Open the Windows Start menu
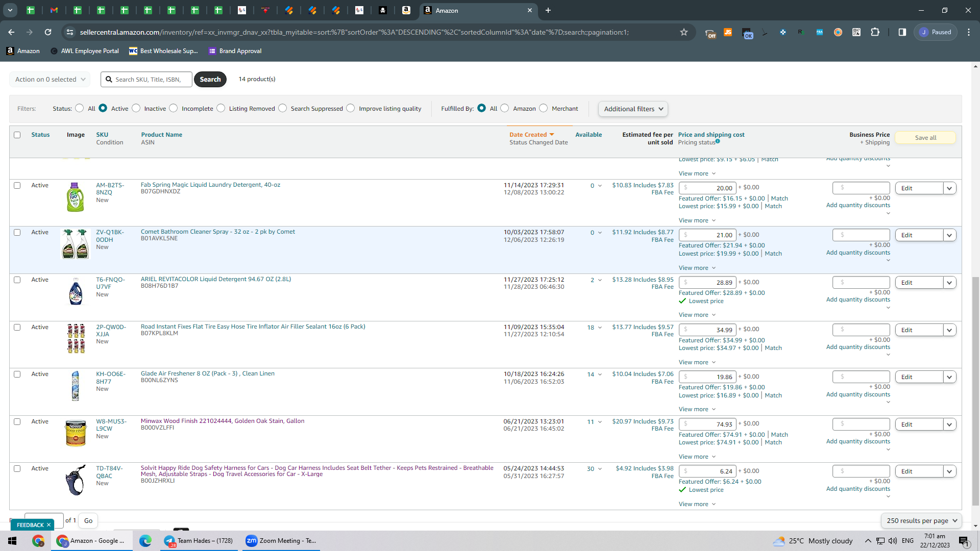 [12, 541]
